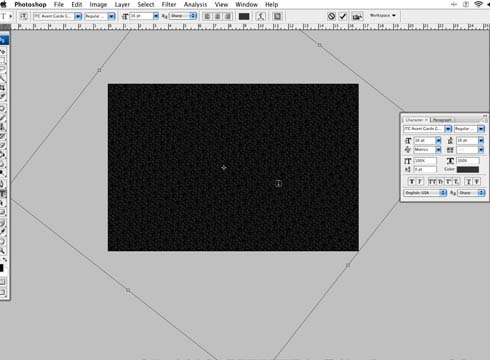Expand the Workspace dropdown
The image size is (490, 360).
pos(383,15)
